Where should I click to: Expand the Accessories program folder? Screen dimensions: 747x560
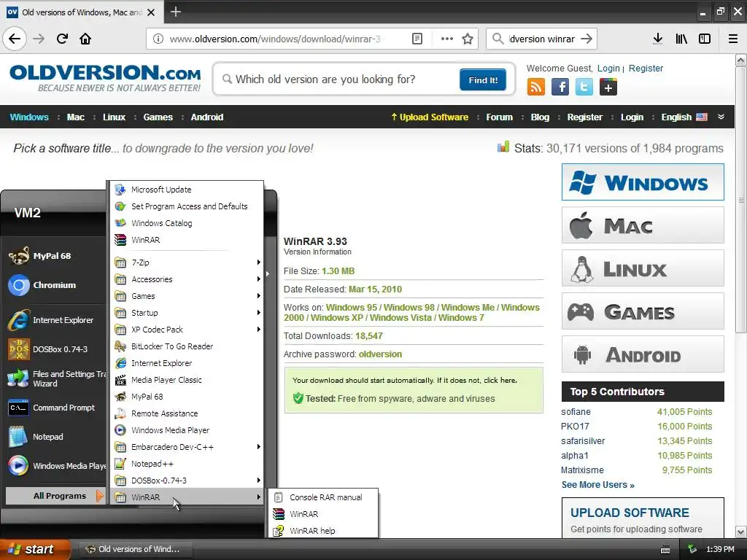(187, 279)
